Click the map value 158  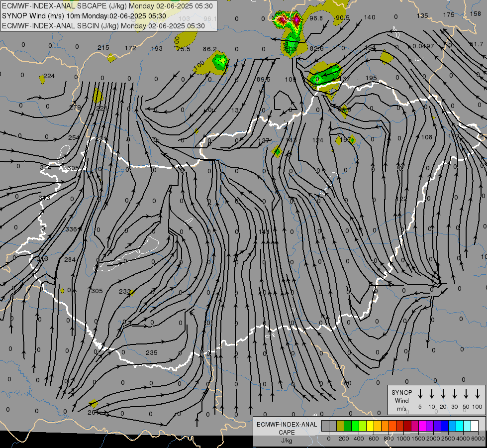(476, 13)
